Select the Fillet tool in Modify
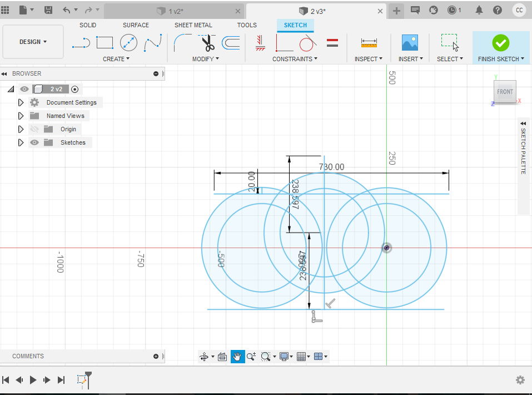Image resolution: width=532 pixels, height=395 pixels. 182,43
